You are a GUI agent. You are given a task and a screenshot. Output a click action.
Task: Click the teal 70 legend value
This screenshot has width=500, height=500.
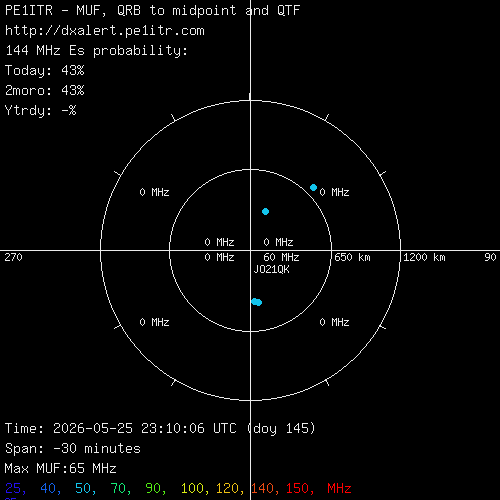120,489
